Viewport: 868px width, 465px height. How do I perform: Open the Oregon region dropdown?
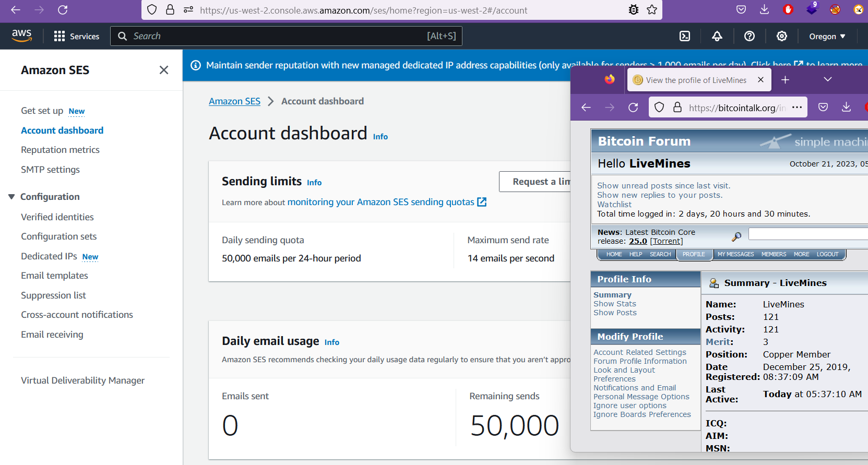pyautogui.click(x=827, y=37)
